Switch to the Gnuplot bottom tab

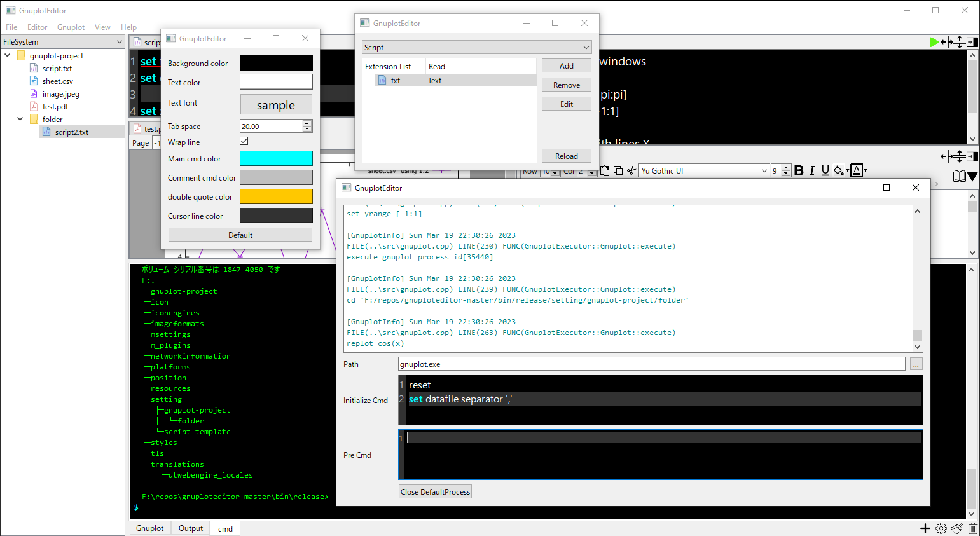(150, 528)
